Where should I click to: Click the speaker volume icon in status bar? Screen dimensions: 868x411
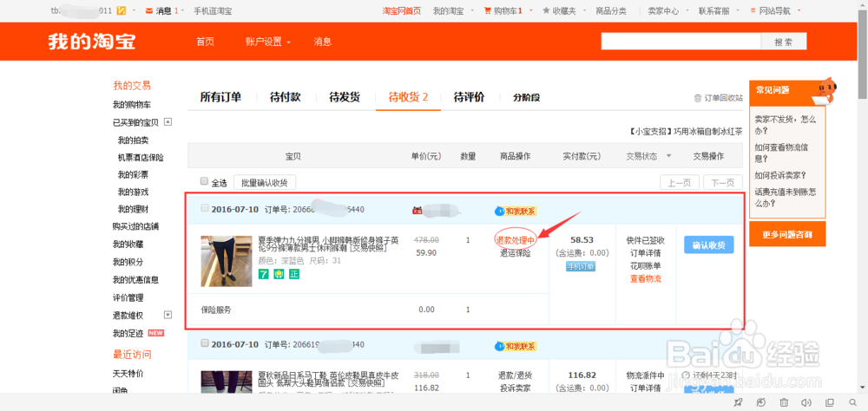coord(806,402)
